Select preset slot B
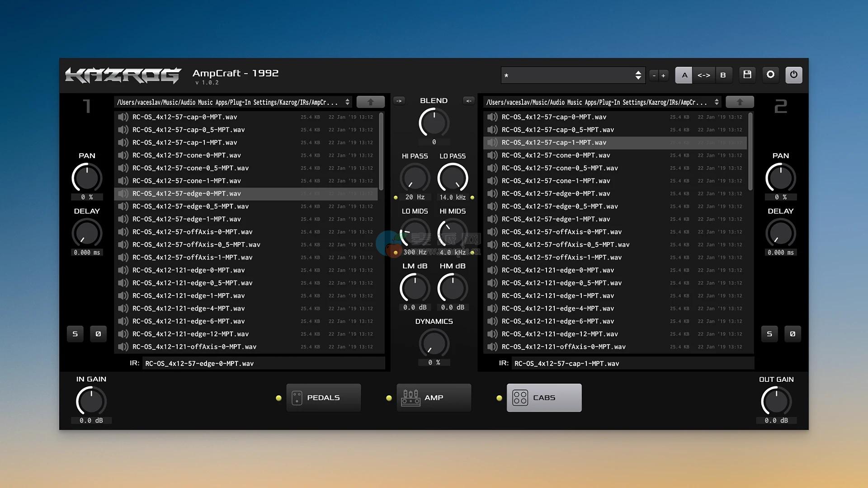 [x=723, y=75]
